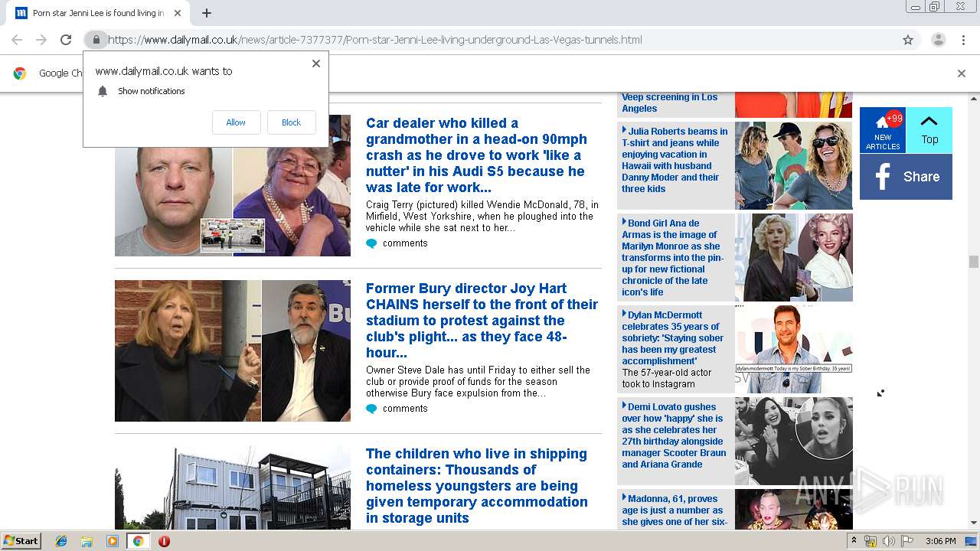This screenshot has width=980, height=551.
Task: Open Windows Explorer folder icon
Action: (87, 541)
